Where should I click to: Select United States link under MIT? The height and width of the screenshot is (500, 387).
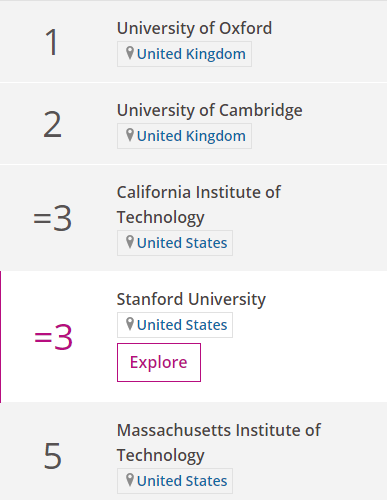click(182, 481)
